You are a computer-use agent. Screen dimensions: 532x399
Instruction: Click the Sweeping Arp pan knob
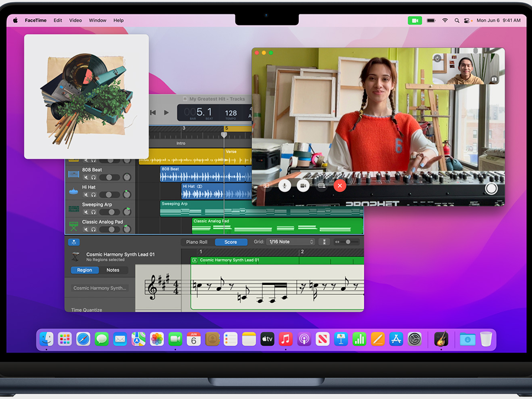pyautogui.click(x=127, y=212)
